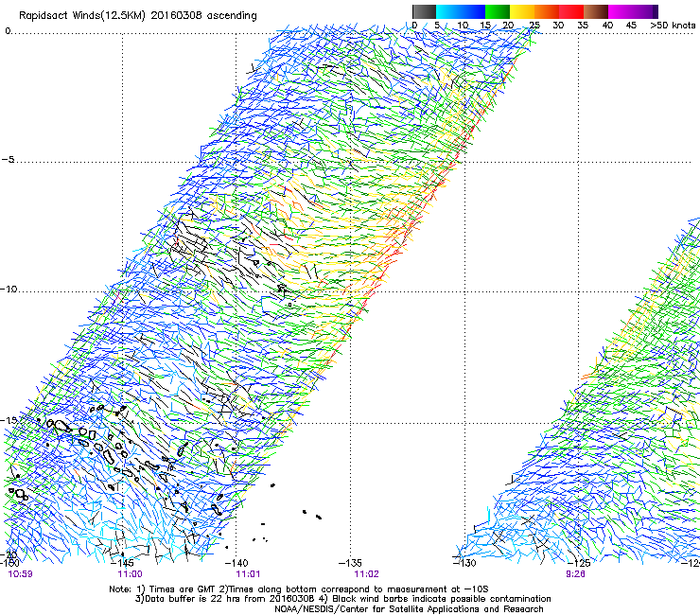This screenshot has height=615, width=700.
Task: Click the longitude axis label '-140'
Action: [x=236, y=563]
